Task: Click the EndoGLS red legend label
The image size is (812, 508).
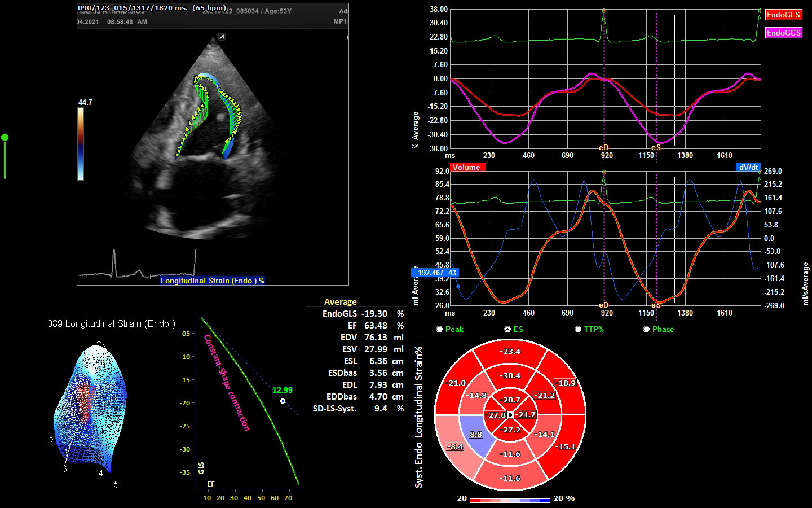Action: tap(783, 15)
